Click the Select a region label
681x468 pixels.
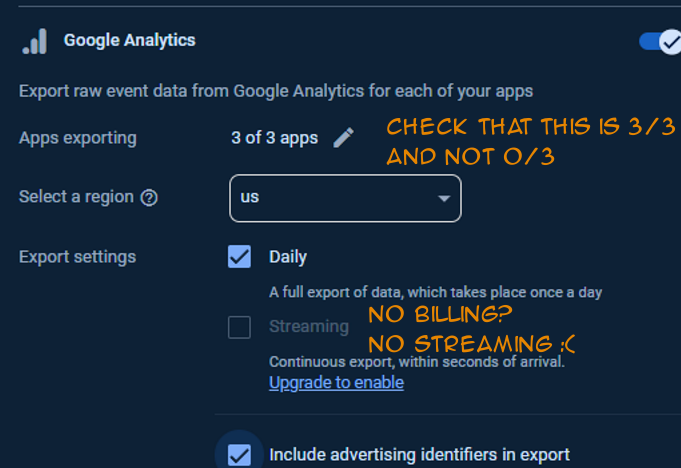coord(76,197)
